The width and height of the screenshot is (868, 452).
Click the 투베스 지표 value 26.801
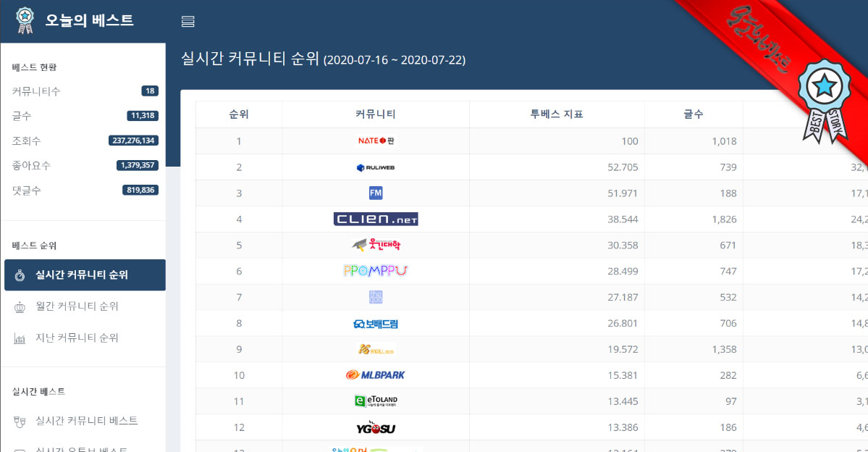pos(623,324)
